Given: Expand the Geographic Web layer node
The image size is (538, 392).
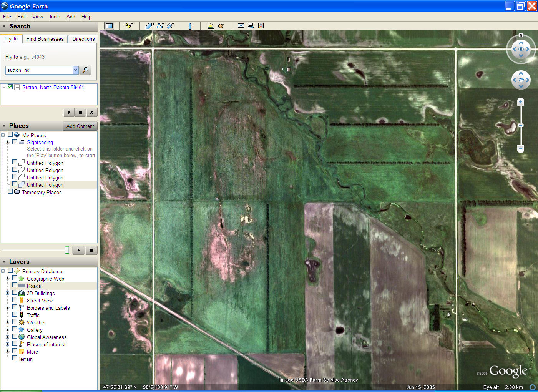Looking at the screenshot, I should [7, 279].
